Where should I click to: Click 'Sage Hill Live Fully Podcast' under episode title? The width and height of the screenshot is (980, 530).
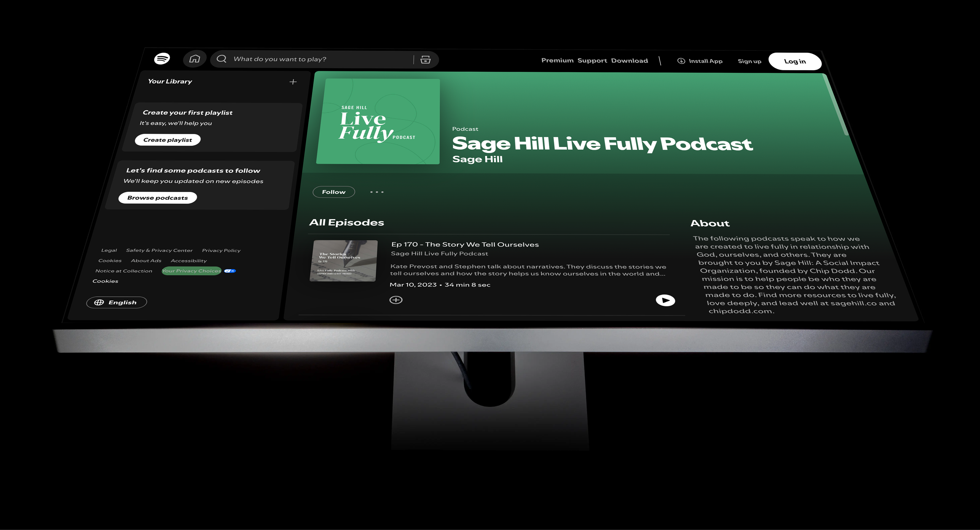point(439,254)
